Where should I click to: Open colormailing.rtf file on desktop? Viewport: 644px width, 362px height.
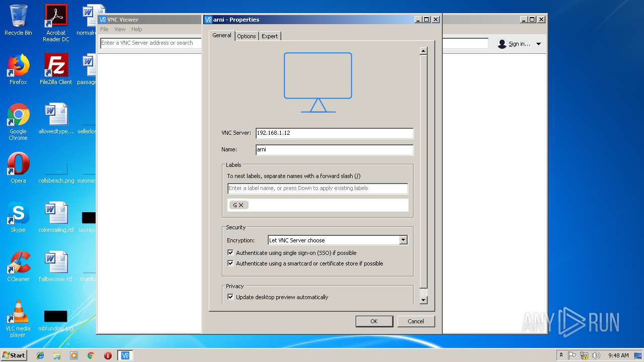56,217
